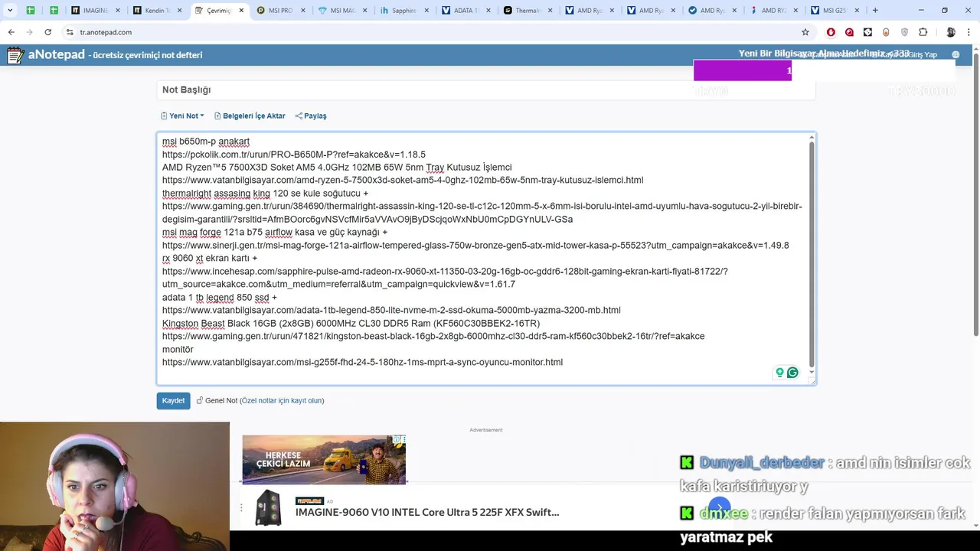Click the 'monitör' line in the note
The image size is (980, 551).
point(178,350)
